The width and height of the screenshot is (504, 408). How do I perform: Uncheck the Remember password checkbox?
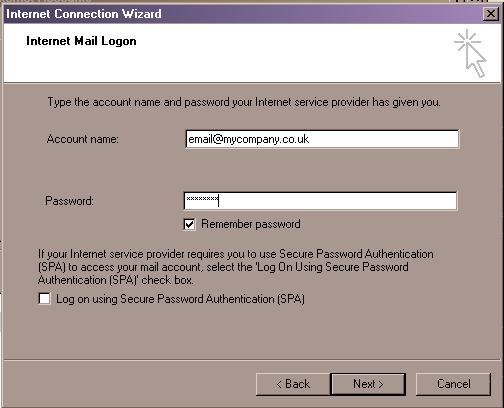tap(189, 224)
